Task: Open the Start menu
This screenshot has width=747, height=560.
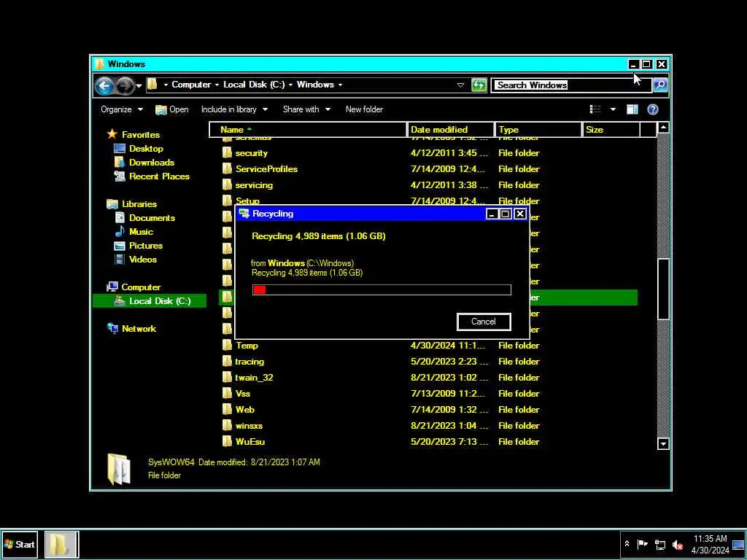Action: [x=19, y=544]
